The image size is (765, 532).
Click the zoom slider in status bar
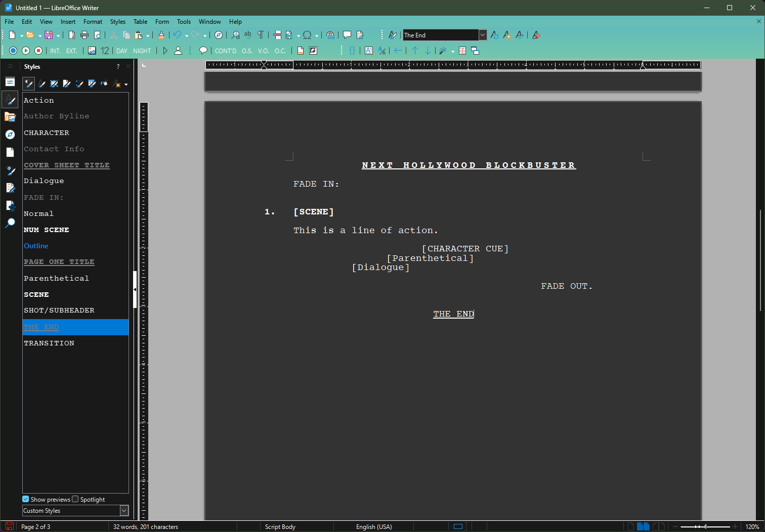705,526
